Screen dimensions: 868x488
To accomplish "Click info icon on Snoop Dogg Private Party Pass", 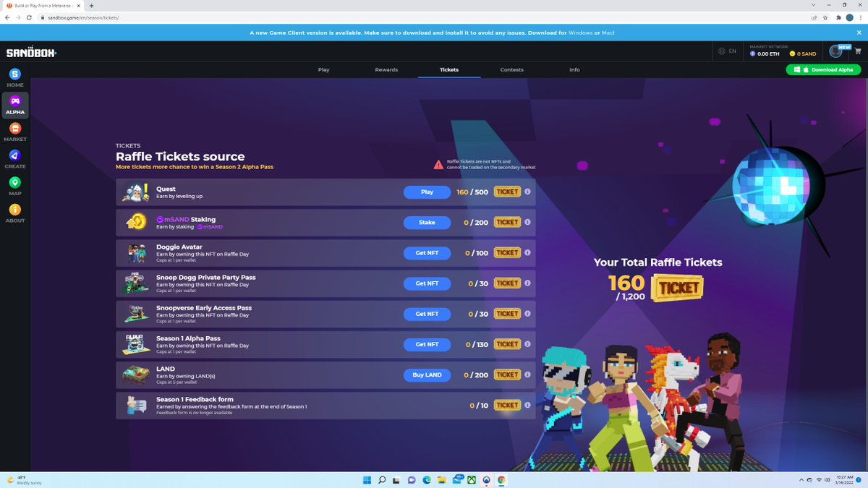I will point(527,283).
